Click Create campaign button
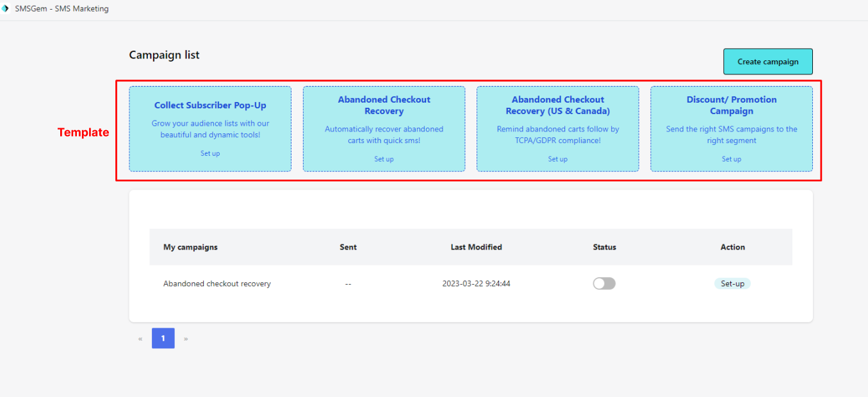 click(x=767, y=62)
